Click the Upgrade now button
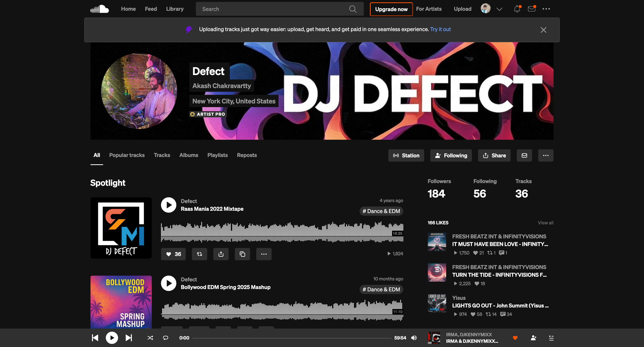 [x=391, y=9]
